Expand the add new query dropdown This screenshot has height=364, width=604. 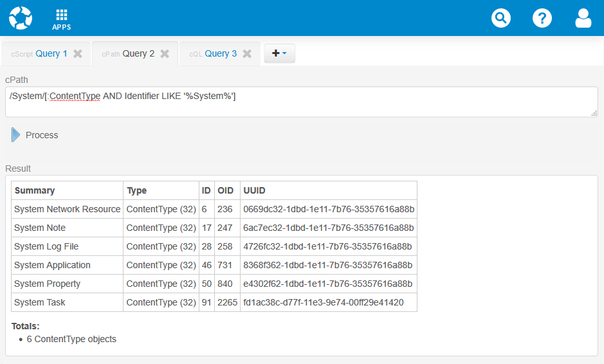[279, 53]
